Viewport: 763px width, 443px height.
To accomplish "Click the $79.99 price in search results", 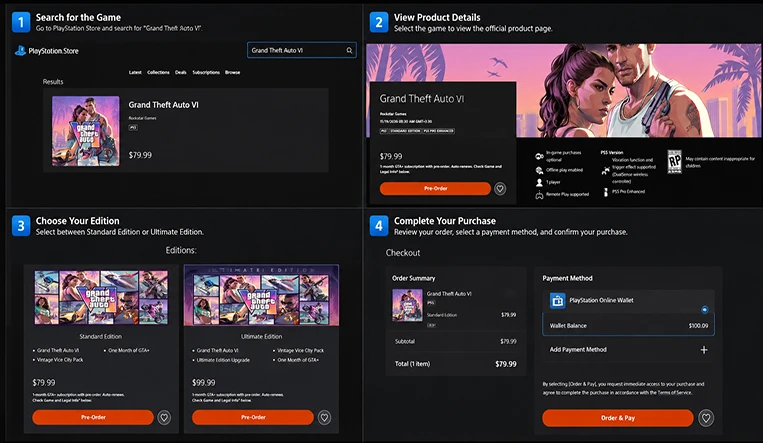I will pos(140,155).
